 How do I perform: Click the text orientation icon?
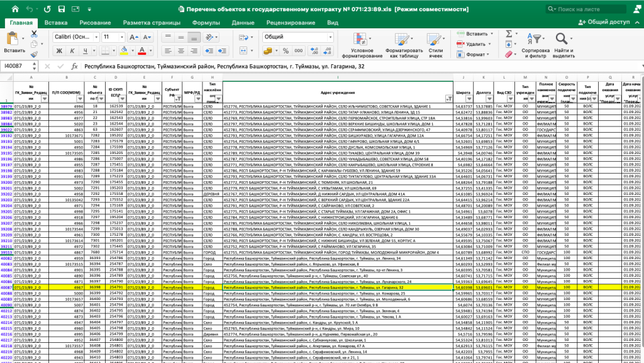click(209, 37)
